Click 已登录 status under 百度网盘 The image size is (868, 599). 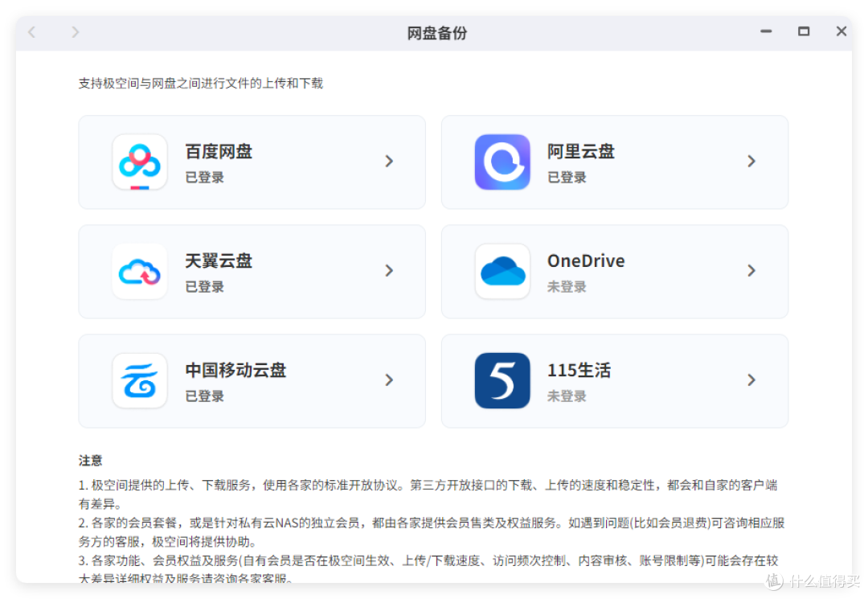pyautogui.click(x=204, y=178)
